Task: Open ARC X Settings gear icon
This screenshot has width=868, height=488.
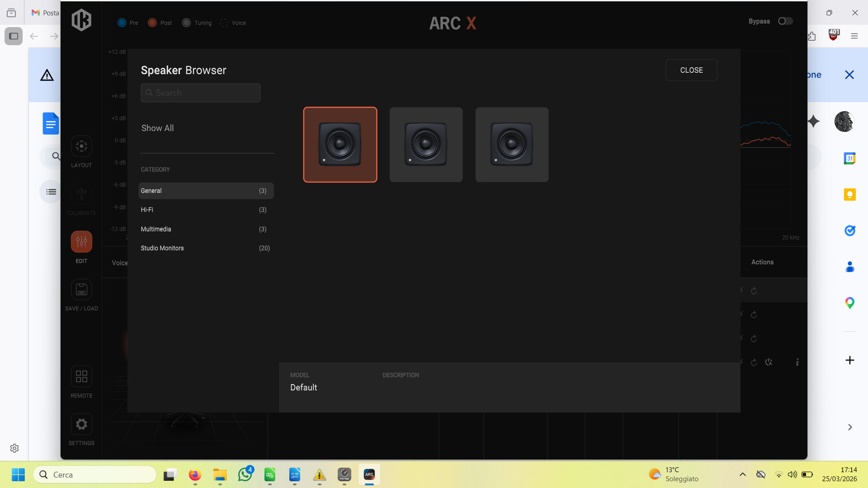Action: click(81, 424)
